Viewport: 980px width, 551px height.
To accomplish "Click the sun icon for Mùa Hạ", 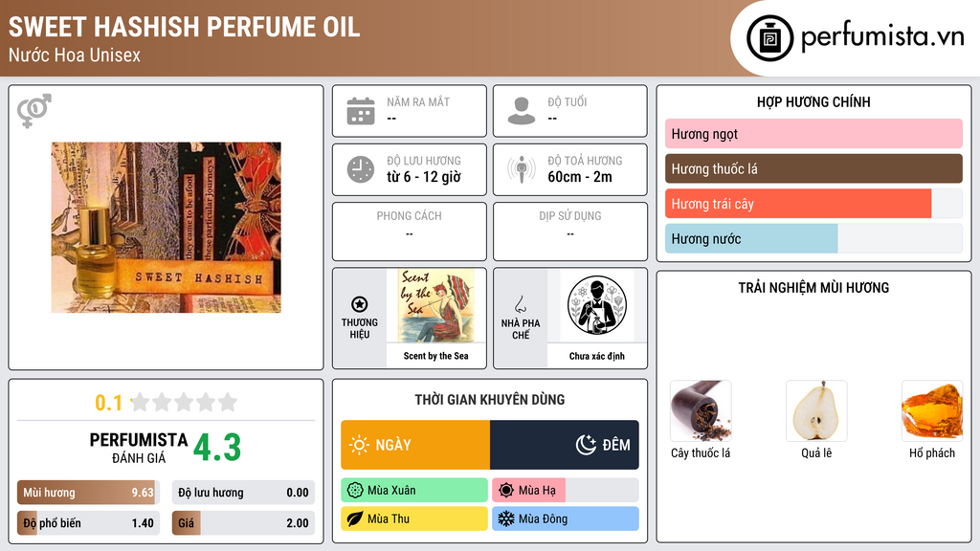I will click(x=506, y=491).
